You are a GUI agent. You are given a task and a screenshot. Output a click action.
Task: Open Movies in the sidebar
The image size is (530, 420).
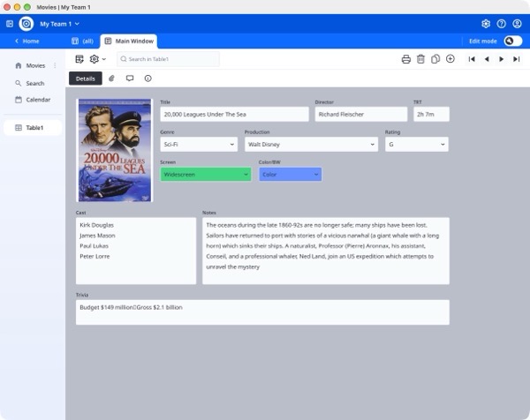coord(30,65)
